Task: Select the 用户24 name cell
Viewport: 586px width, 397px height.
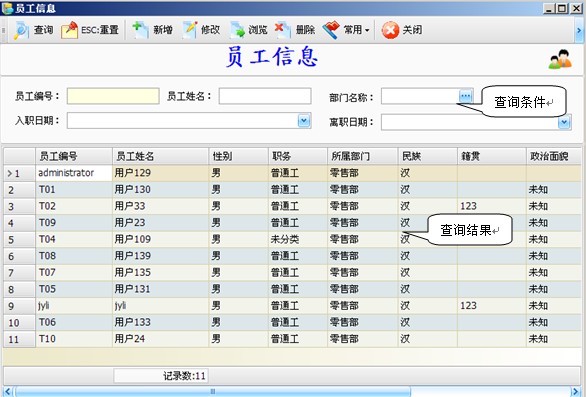Action: pos(160,339)
